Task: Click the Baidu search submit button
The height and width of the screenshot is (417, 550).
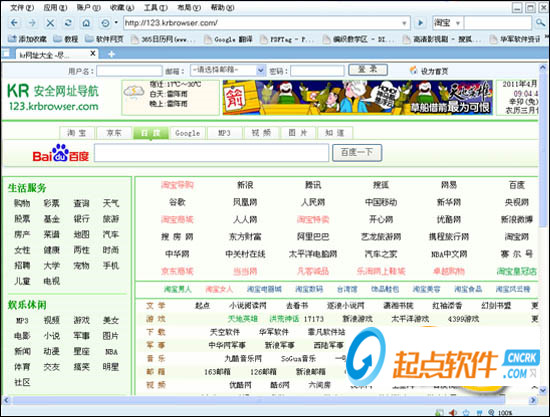Action: point(357,153)
